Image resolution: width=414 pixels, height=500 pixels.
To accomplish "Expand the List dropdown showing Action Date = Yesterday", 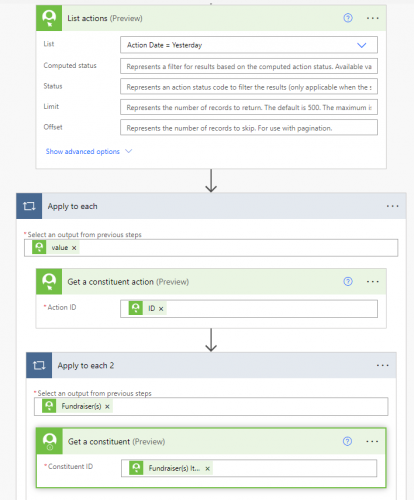I will (x=249, y=45).
